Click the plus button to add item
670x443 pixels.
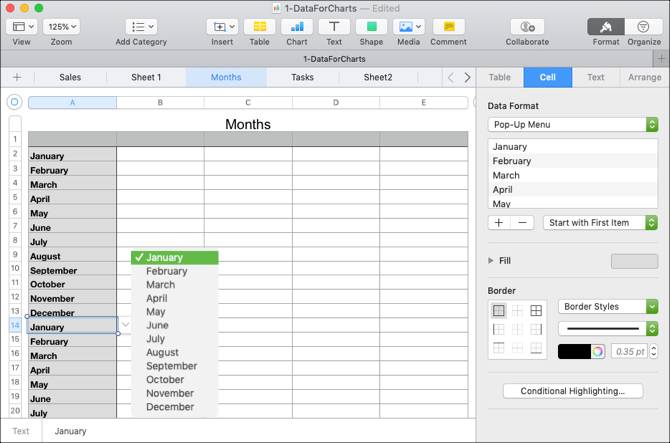click(x=499, y=223)
